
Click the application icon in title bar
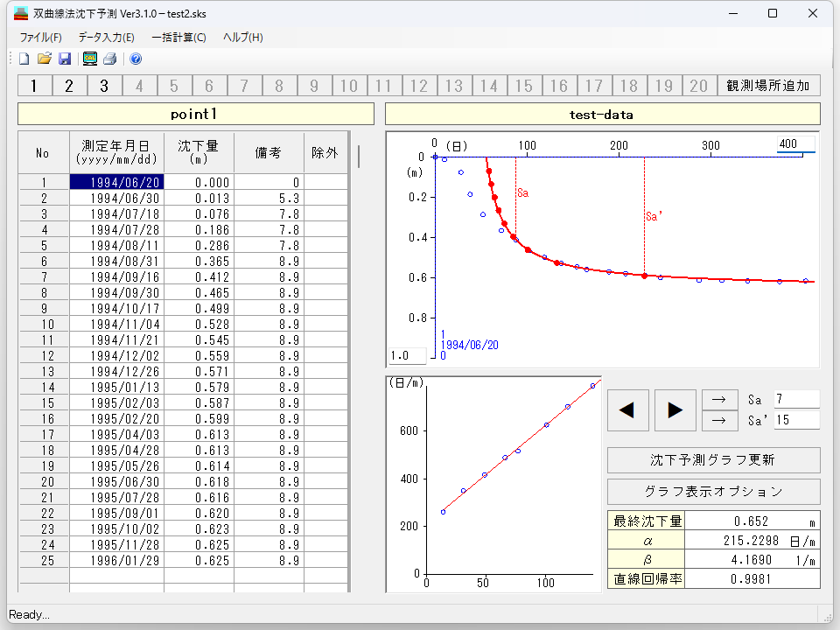(20, 13)
